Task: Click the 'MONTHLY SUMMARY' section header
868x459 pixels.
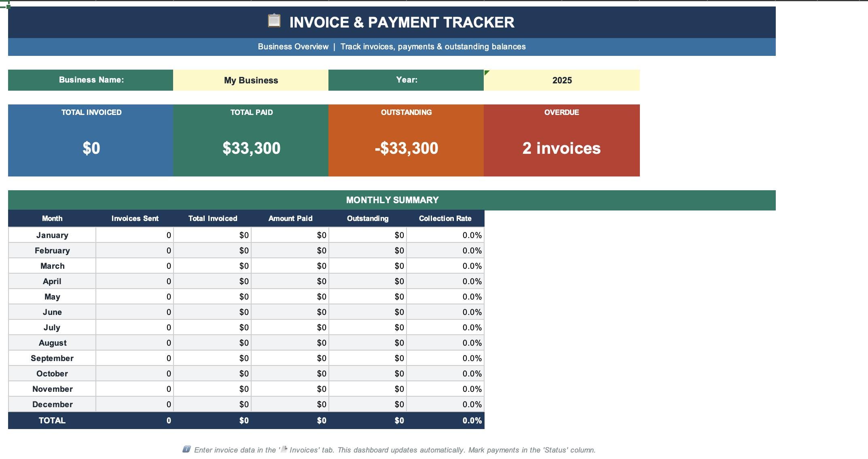Action: (392, 200)
